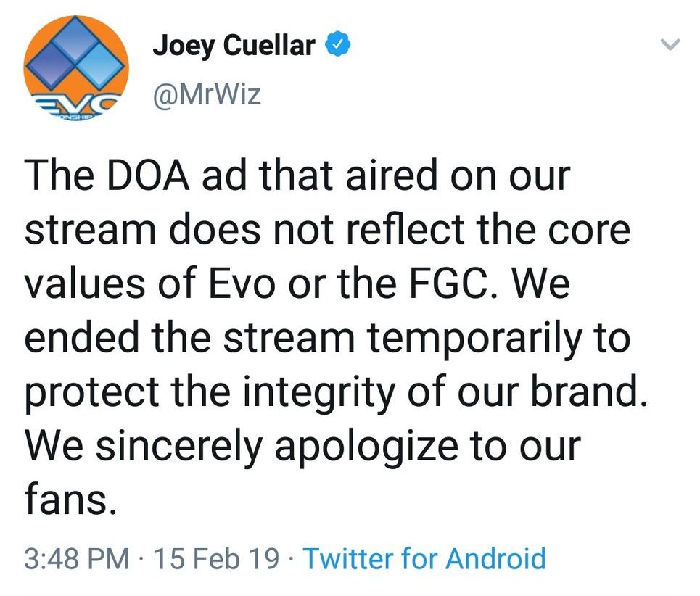The height and width of the screenshot is (596, 700).
Task: Click "FGC." in the tweet body
Action: tap(456, 283)
